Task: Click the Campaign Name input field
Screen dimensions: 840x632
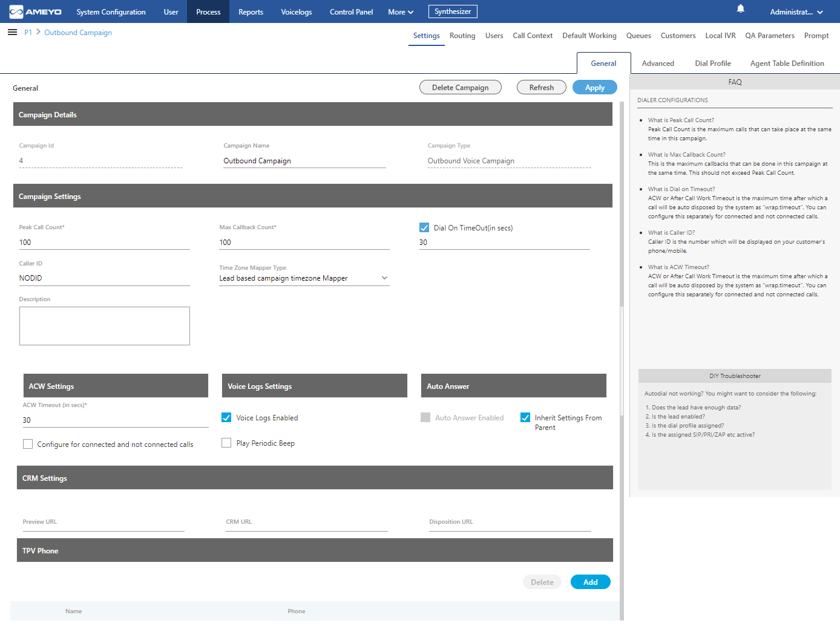Action: [x=304, y=161]
